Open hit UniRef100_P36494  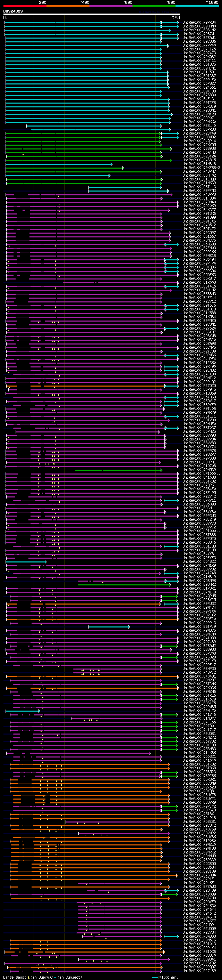(x=199, y=259)
